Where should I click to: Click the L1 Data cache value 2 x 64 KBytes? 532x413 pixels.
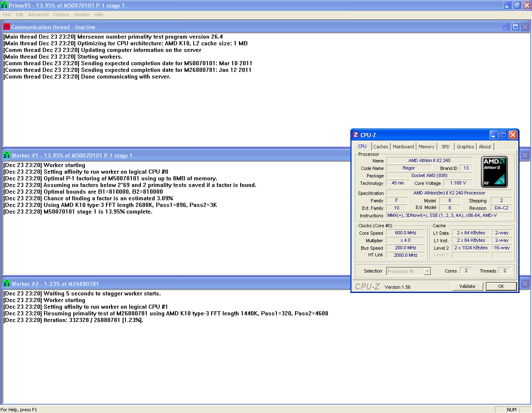coord(471,233)
